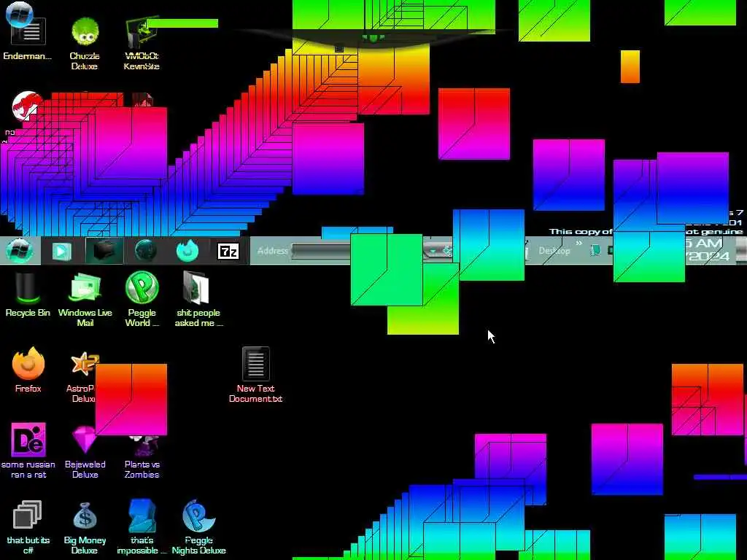This screenshot has height=560, width=747.
Task: Open the Start menu orb on taskbar
Action: (19, 251)
